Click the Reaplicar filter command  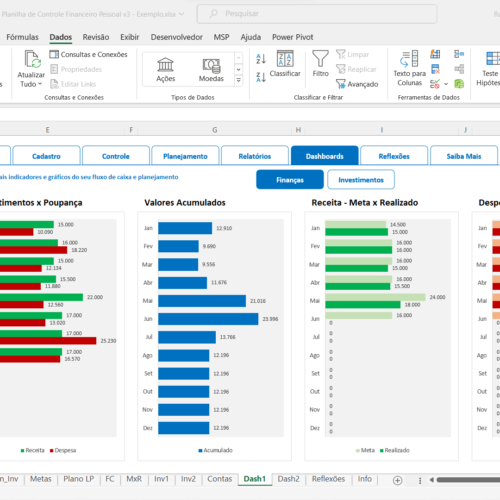(356, 69)
